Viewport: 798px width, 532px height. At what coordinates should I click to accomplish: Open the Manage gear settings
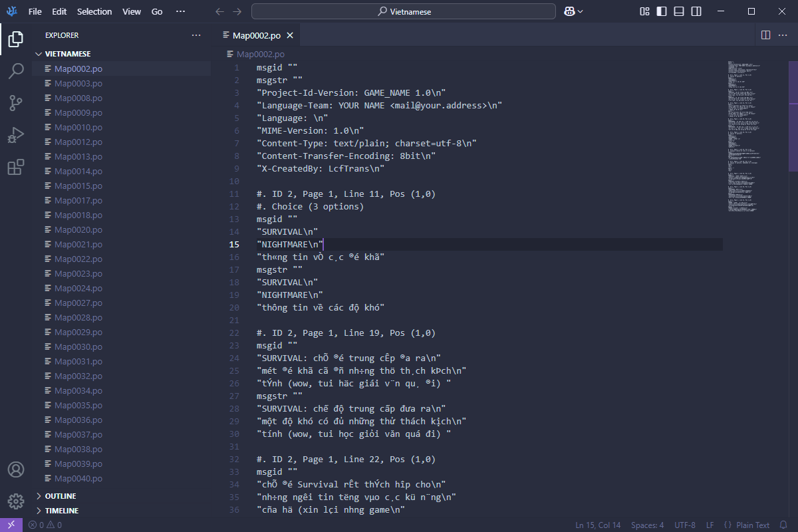click(16, 501)
